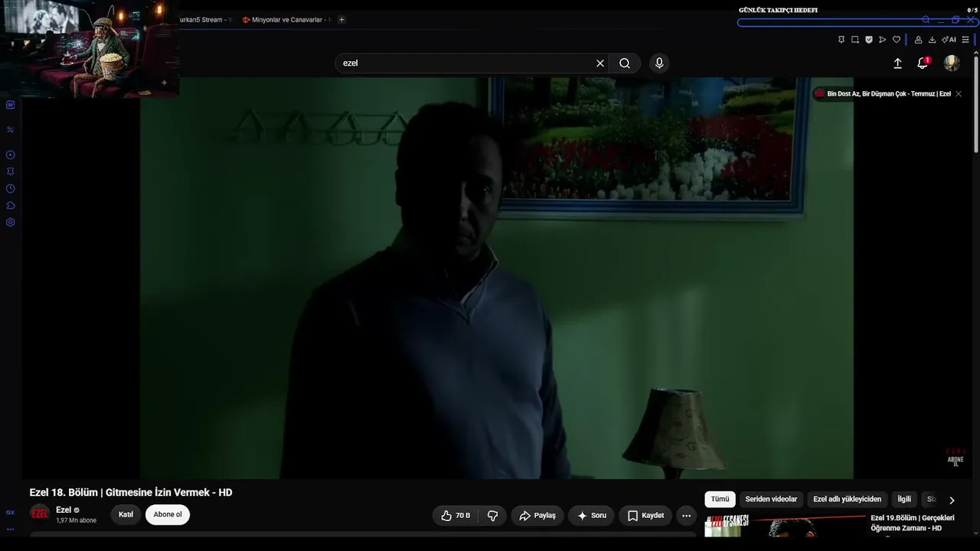Bookmark this page with the heart icon
The image size is (980, 551).
[897, 40]
